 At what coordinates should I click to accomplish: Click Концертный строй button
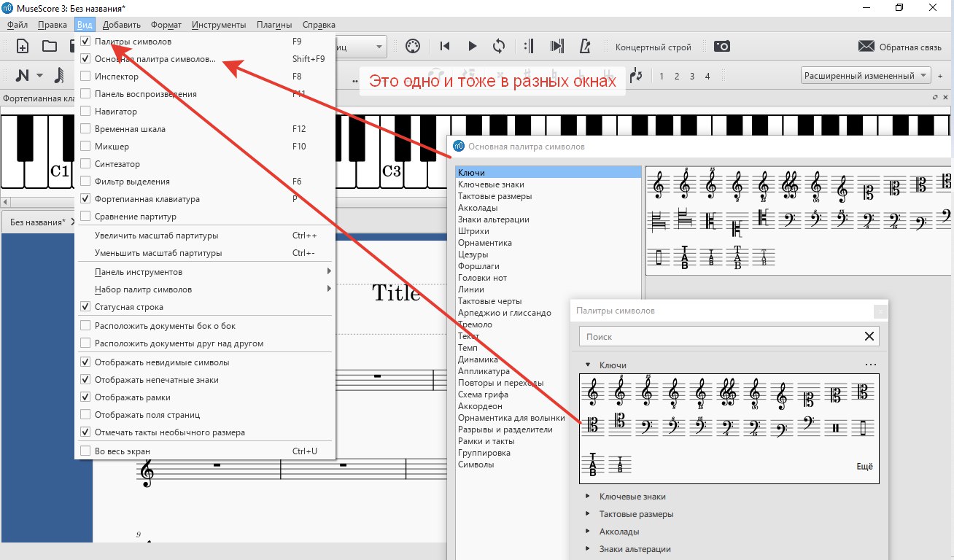click(x=654, y=47)
